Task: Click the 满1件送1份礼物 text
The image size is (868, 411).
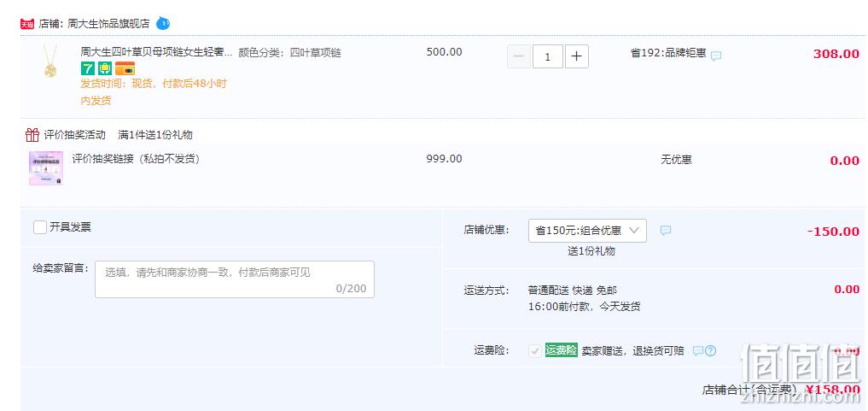Action: (x=155, y=135)
